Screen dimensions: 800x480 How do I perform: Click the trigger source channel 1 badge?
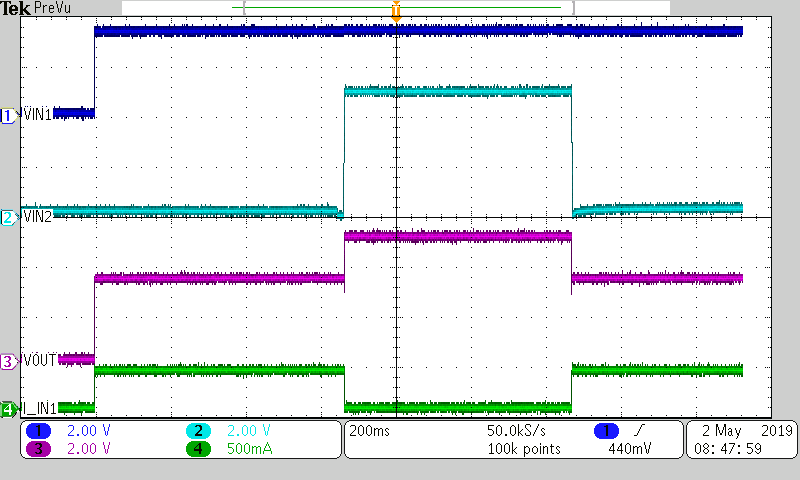click(606, 431)
